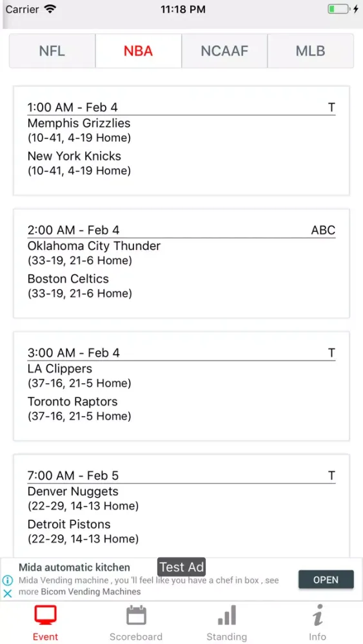363x644 pixels.
Task: Close the ad with X icon
Action: [x=7, y=594]
